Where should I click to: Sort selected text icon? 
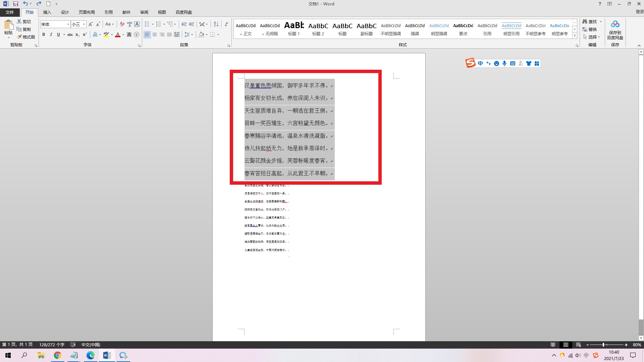click(216, 24)
